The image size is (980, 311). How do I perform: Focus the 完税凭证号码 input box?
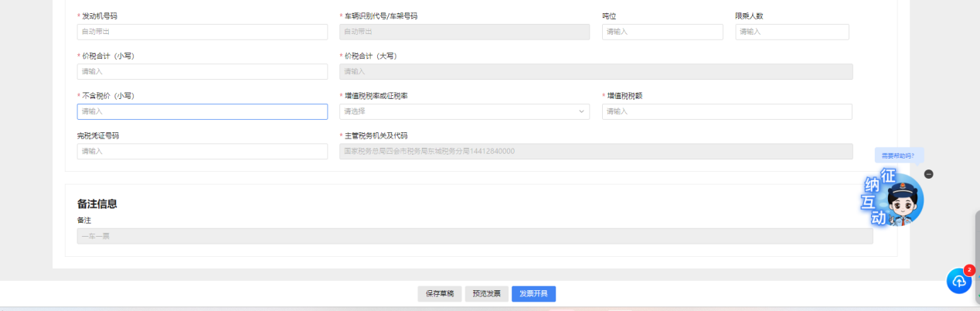202,152
